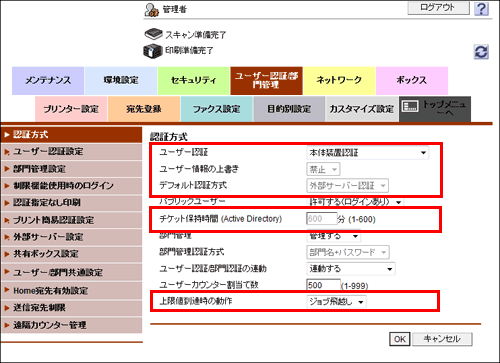The image size is (500, 363).
Task: Click the ログアウト button
Action: click(x=438, y=7)
